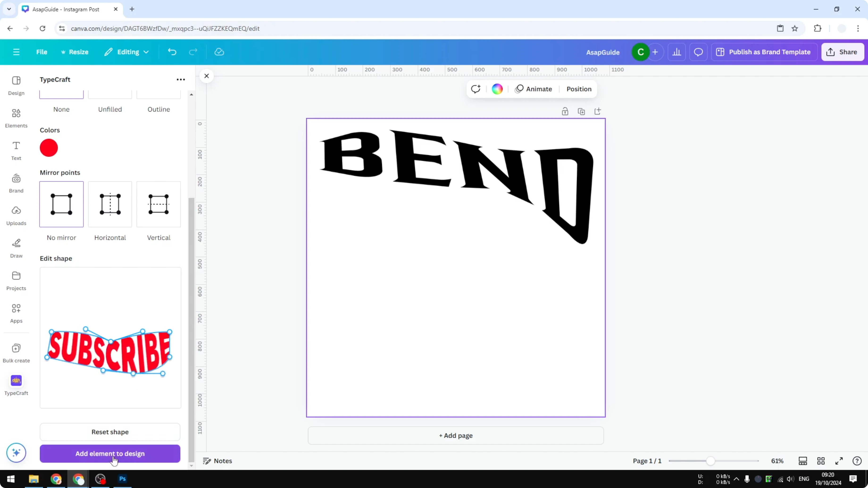Open the File menu
The width and height of the screenshot is (868, 488).
(x=42, y=52)
